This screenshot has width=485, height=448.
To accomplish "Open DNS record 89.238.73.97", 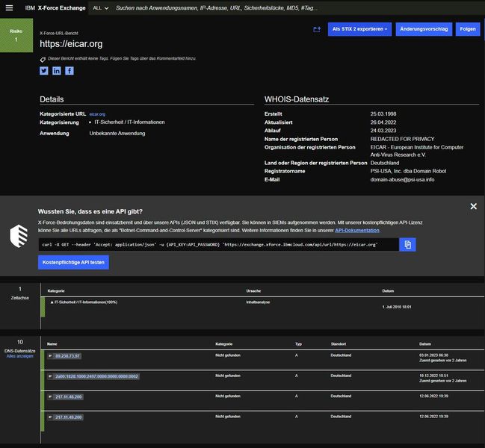I will point(67,356).
